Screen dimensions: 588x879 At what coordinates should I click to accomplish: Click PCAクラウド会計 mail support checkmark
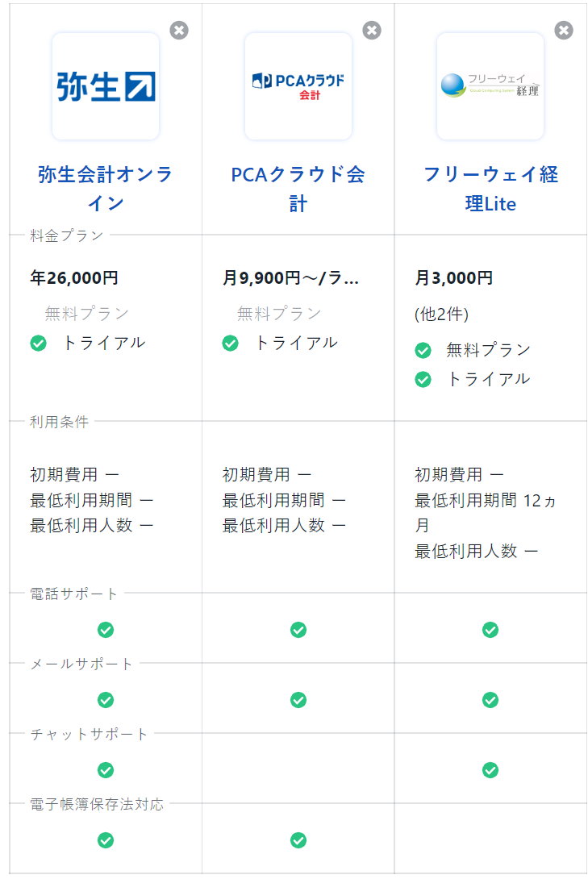[x=298, y=700]
